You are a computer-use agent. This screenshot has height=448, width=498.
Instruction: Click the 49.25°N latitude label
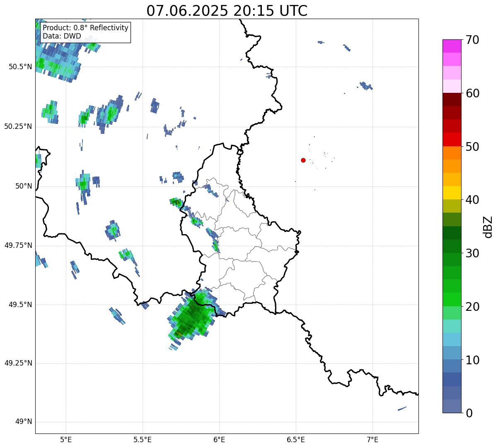18,363
